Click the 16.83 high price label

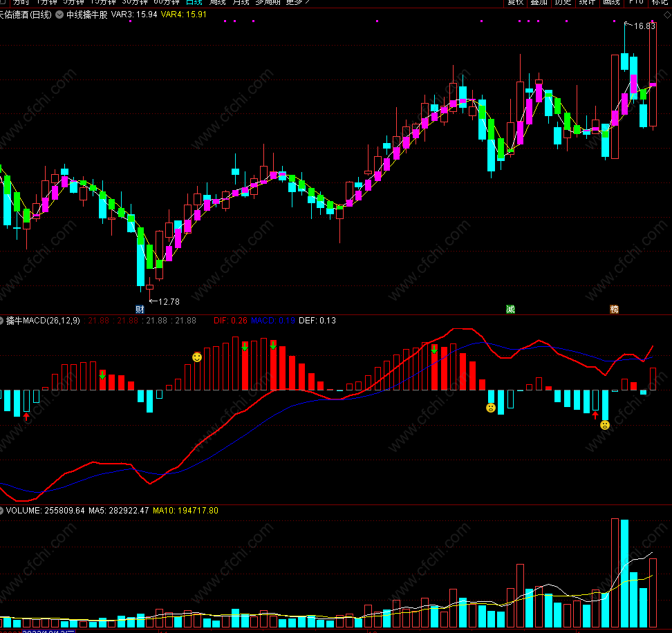644,26
